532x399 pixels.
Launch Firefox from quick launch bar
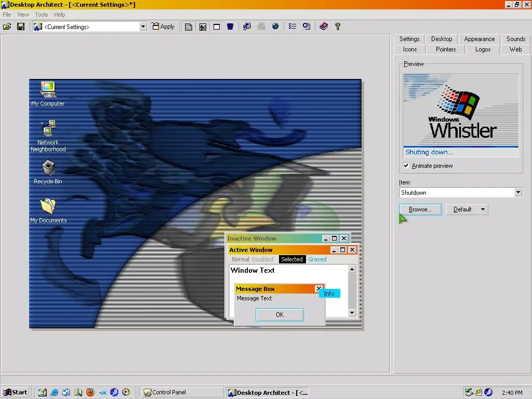click(x=90, y=392)
